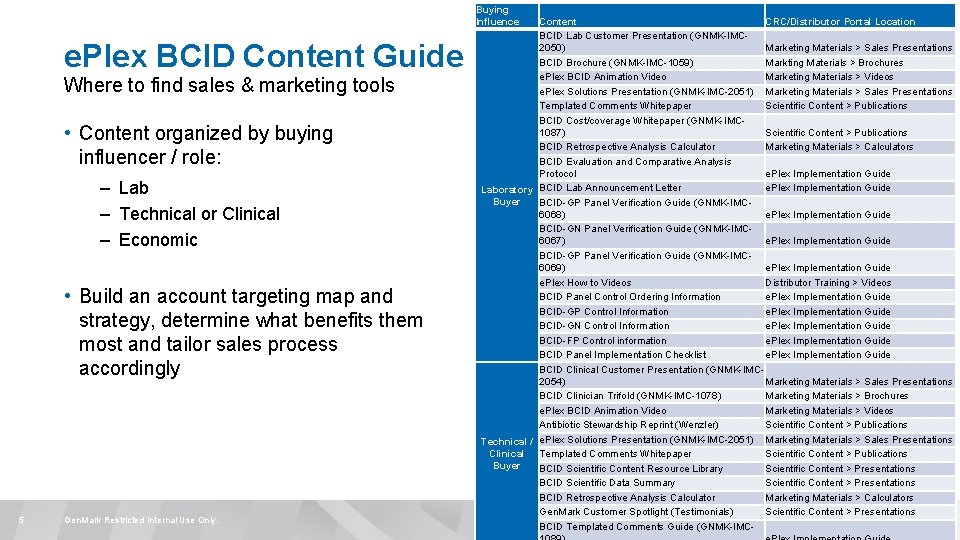Select 'BCID Clinical Customer Presentation (GNMK-IMC-2054)' cell
This screenshot has height=540, width=960.
[x=651, y=375]
